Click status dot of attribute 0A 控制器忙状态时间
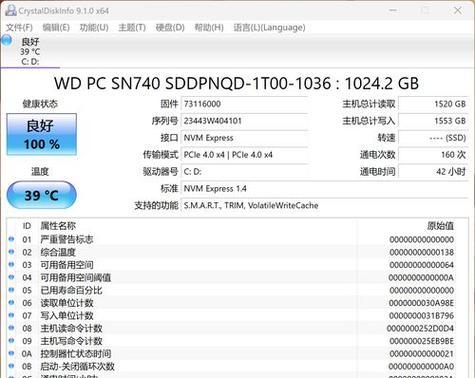475x378 pixels. [x=11, y=353]
